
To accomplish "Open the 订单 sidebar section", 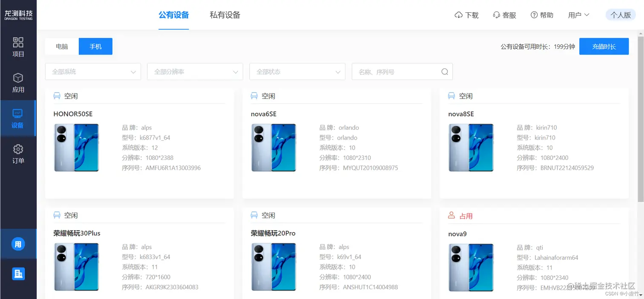I will pos(18,154).
